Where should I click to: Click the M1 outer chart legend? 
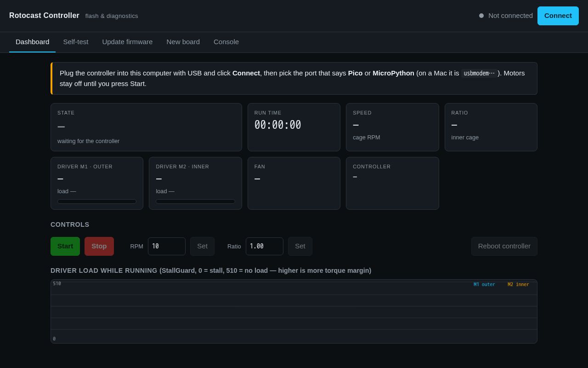(484, 285)
